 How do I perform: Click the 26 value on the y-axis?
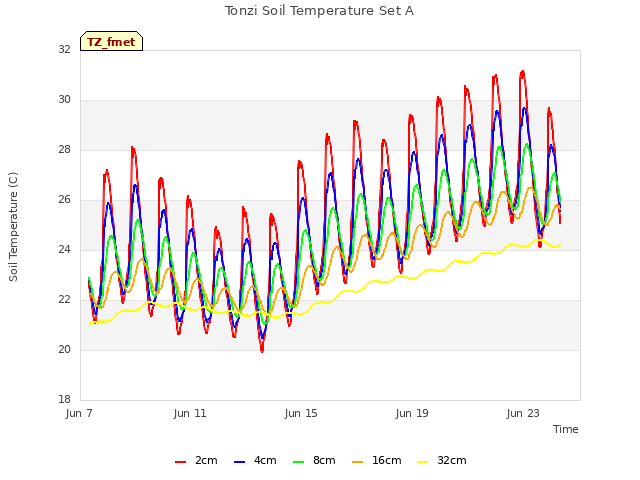64,200
